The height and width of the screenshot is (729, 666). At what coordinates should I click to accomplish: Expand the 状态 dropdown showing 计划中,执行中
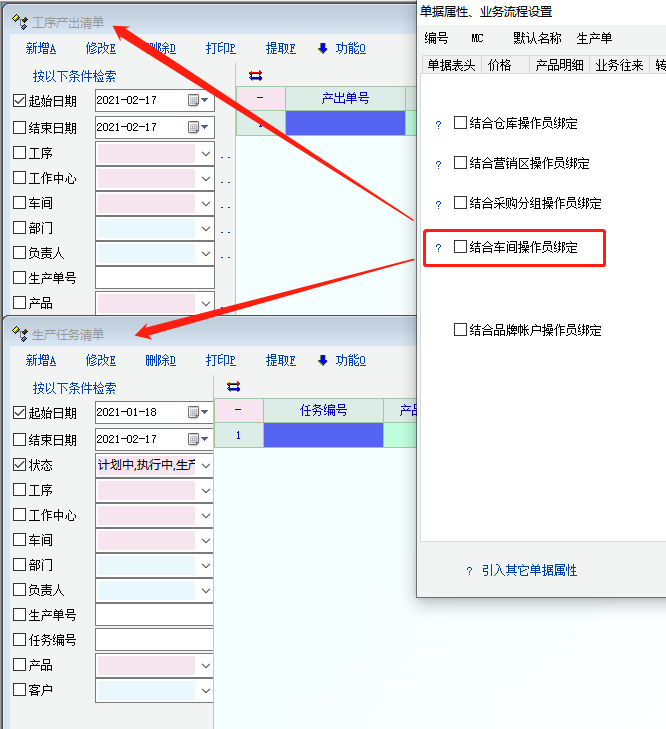coord(206,465)
